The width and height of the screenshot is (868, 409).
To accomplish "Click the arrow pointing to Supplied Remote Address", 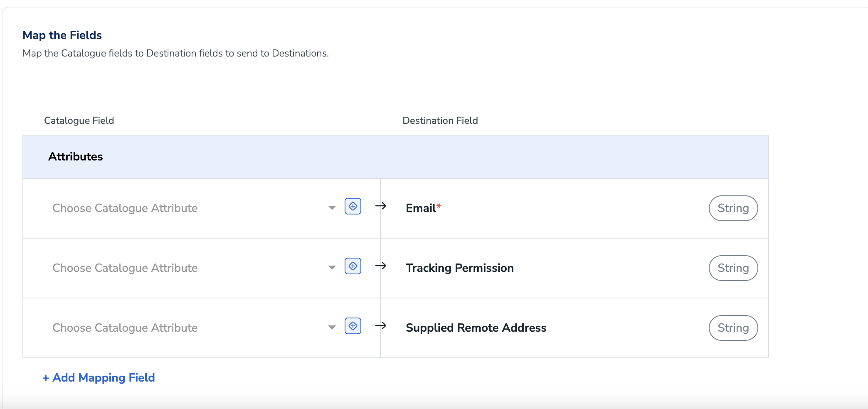I will click(381, 325).
